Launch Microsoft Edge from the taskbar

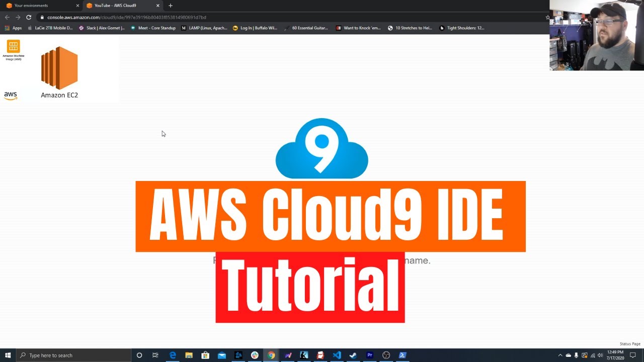(x=173, y=355)
